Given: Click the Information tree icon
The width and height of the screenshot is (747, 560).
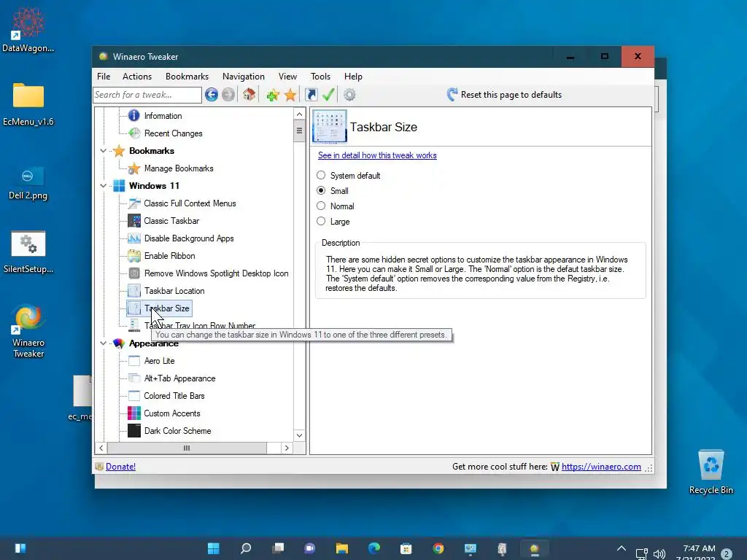Looking at the screenshot, I should (x=134, y=115).
